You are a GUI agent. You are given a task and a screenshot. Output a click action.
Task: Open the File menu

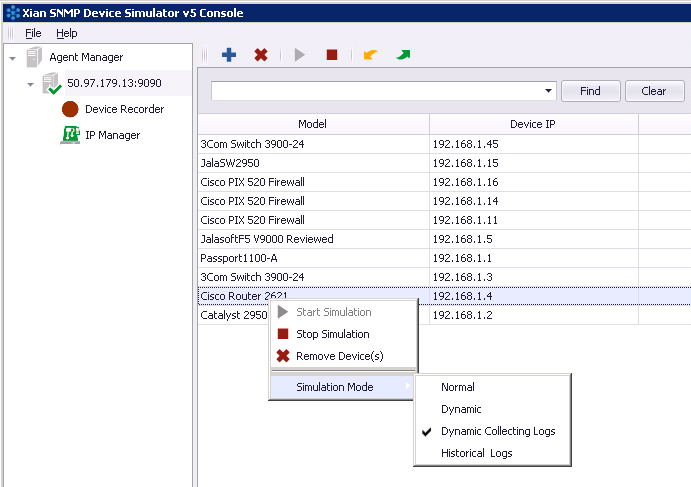(x=33, y=33)
